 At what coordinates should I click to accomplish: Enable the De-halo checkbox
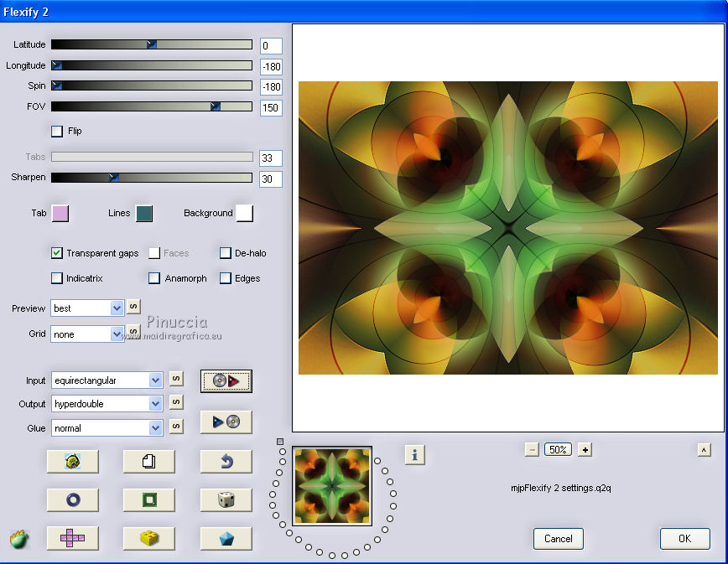226,253
